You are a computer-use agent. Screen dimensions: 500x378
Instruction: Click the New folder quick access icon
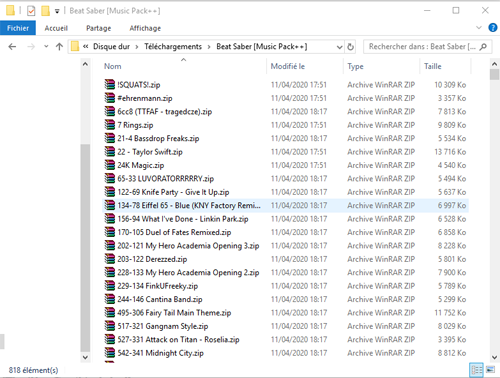pos(45,11)
